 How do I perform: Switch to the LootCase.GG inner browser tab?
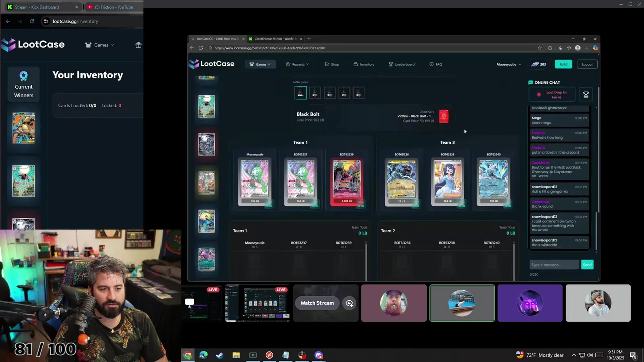click(x=217, y=39)
